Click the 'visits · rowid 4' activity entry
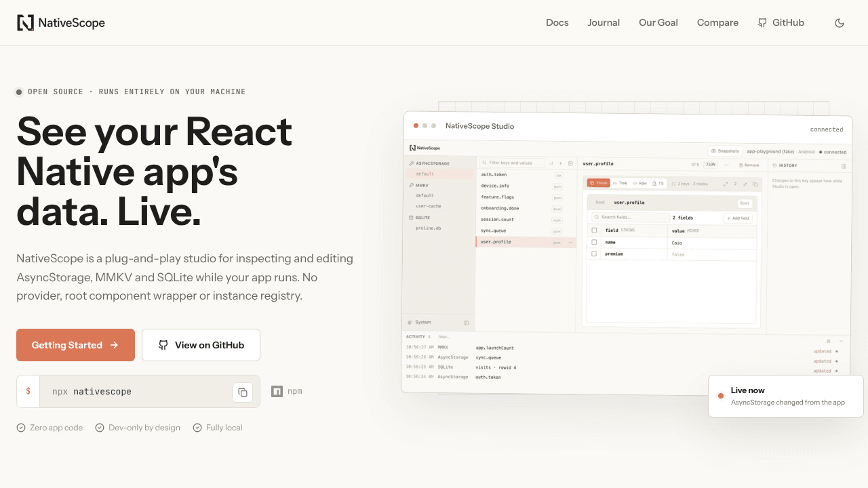Image resolution: width=868 pixels, height=488 pixels. (x=496, y=367)
